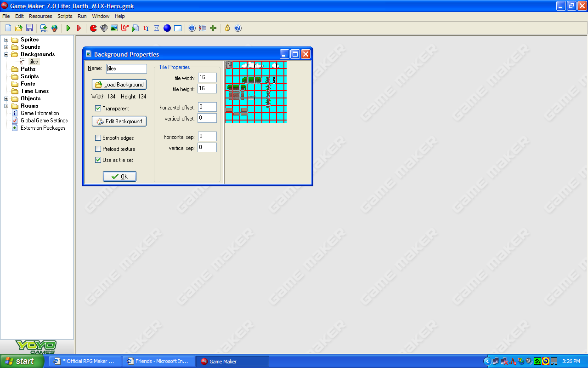Click the Create an Object icon
Image resolution: width=588 pixels, height=368 pixels.
click(x=167, y=28)
